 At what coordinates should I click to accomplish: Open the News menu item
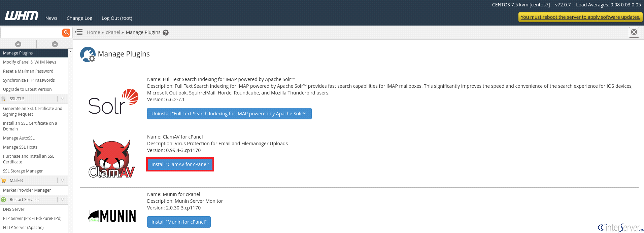click(x=51, y=18)
